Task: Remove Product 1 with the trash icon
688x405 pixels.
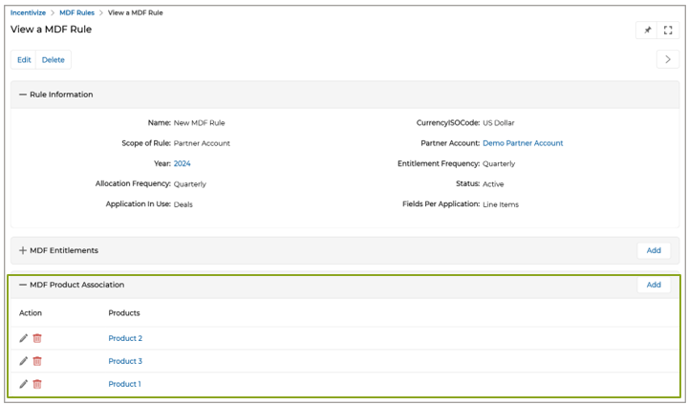Action: pyautogui.click(x=37, y=384)
